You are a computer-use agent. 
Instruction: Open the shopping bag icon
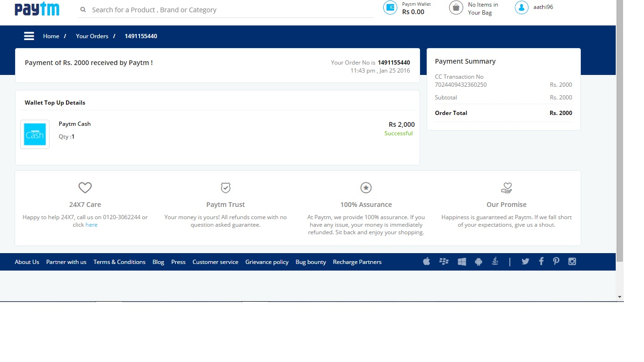[x=456, y=8]
